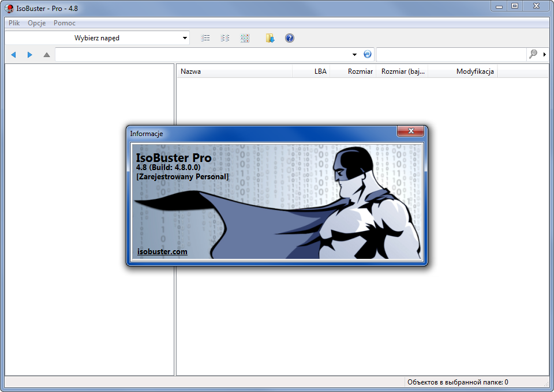Minimize the IsoBuster window
Screen dimensions: 554x392
[x=499, y=6]
